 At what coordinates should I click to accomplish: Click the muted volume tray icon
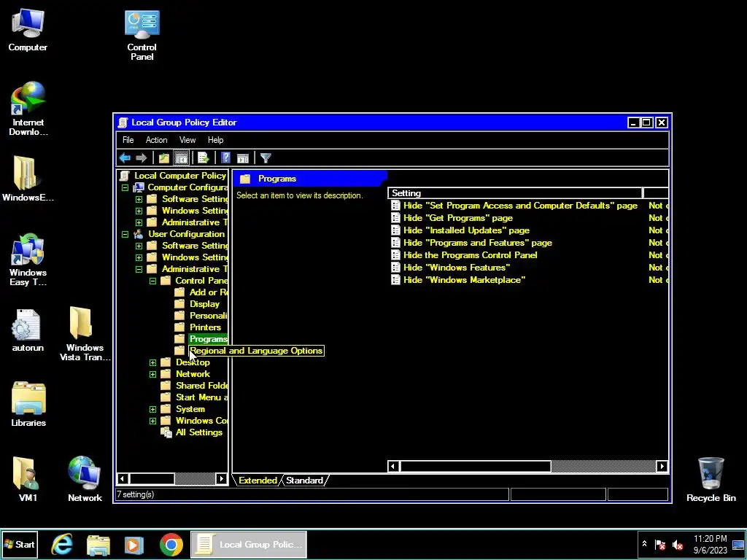677,545
